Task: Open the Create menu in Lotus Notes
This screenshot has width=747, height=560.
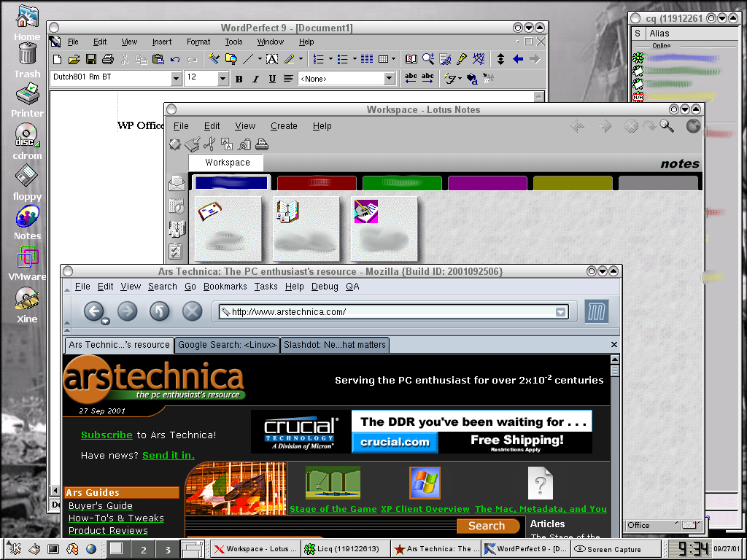Action: click(x=284, y=126)
